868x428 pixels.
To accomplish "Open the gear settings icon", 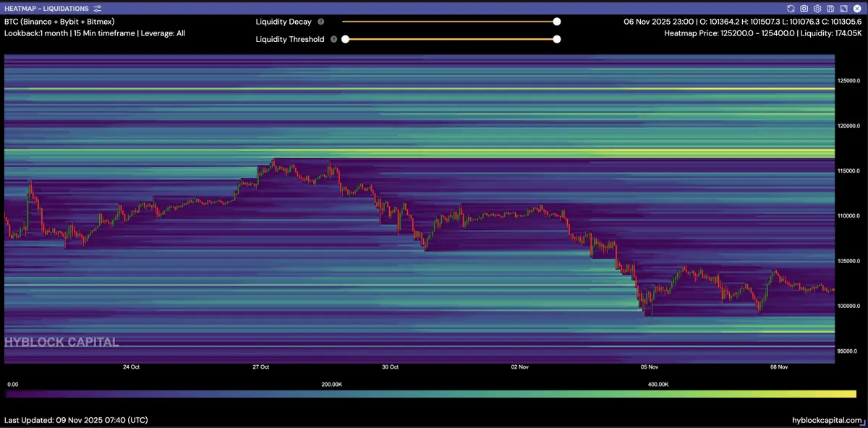I will click(817, 9).
